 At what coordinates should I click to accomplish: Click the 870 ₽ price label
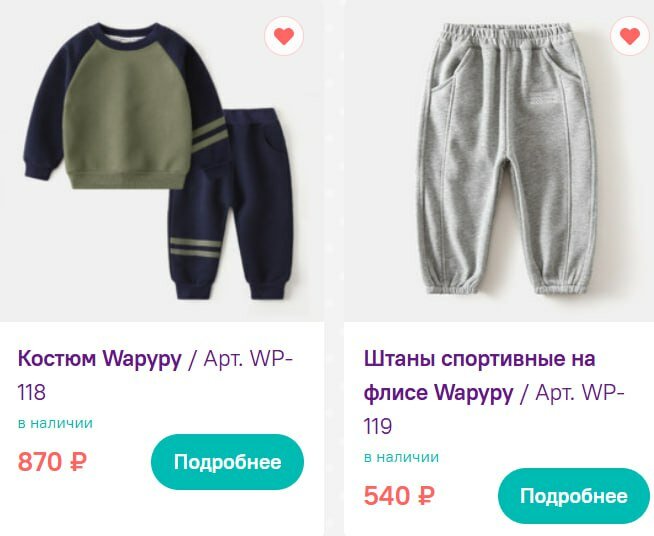pyautogui.click(x=53, y=462)
